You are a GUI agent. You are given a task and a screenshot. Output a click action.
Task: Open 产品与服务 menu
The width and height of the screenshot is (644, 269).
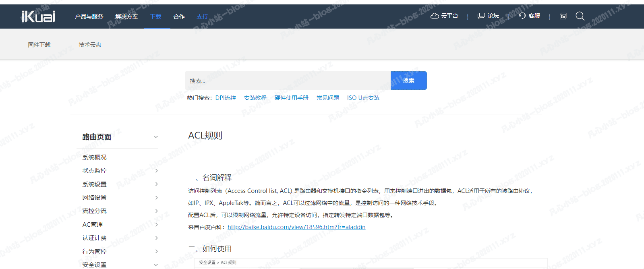coord(89,17)
